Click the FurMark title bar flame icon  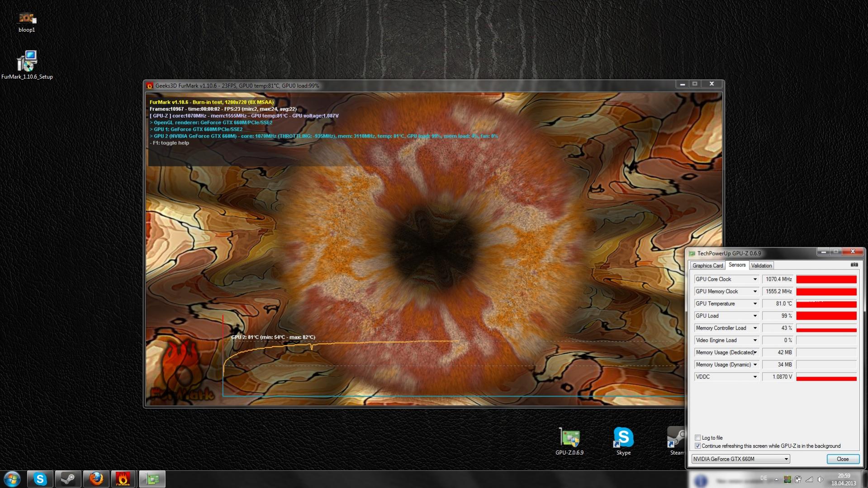click(x=150, y=85)
